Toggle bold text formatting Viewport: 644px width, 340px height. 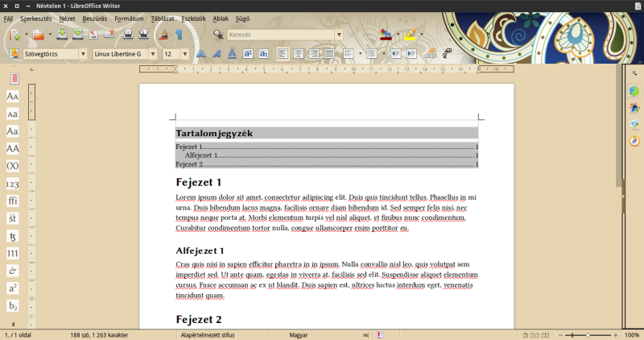click(200, 54)
